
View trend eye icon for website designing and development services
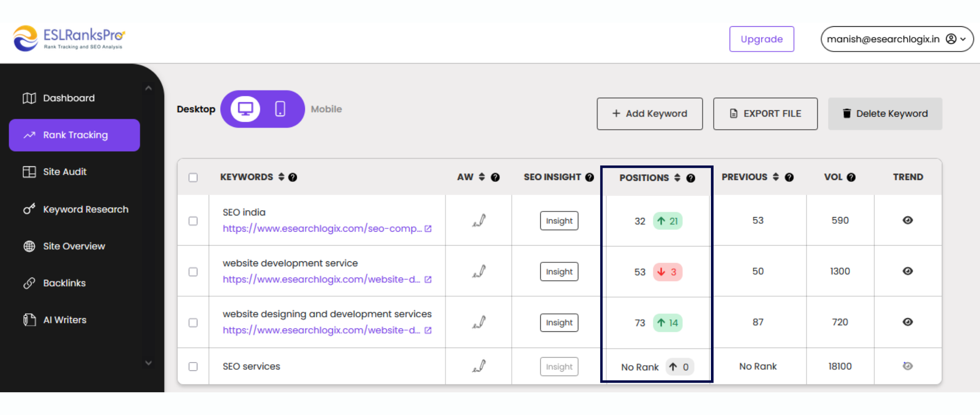click(x=908, y=322)
